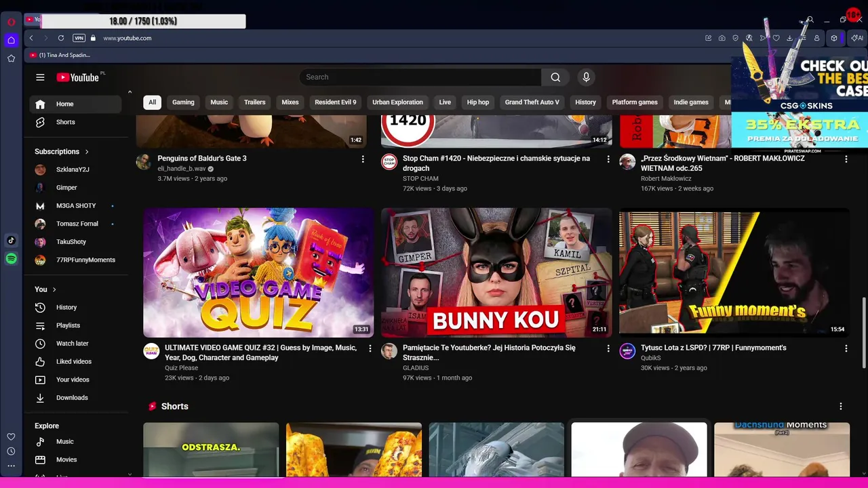This screenshot has width=868, height=488.
Task: Reload the page
Action: tap(61, 38)
